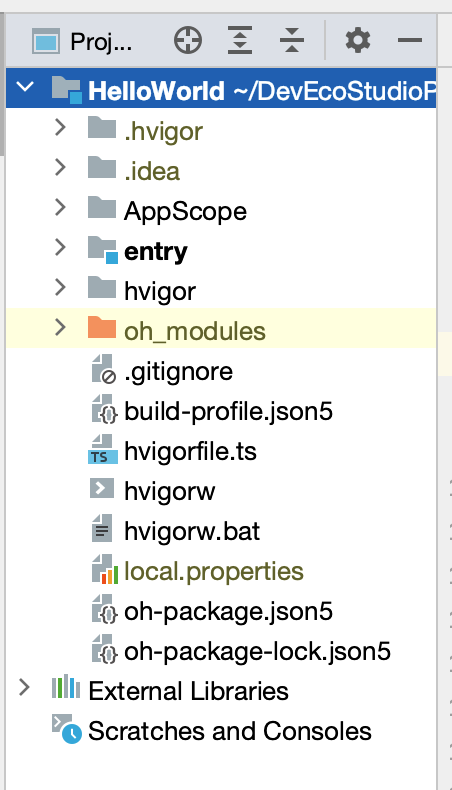Hide the Project panel with the minus icon
Image resolution: width=452 pixels, height=790 pixels.
tap(410, 40)
